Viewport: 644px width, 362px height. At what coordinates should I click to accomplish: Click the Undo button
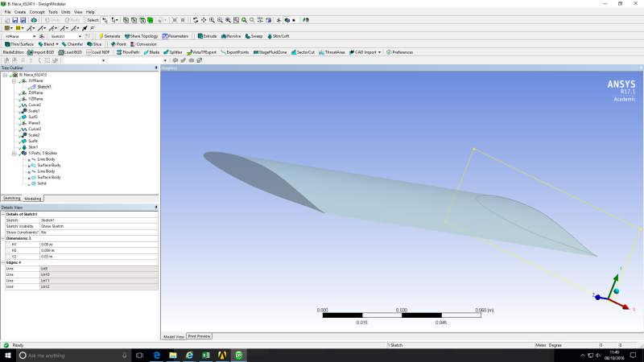click(x=52, y=20)
